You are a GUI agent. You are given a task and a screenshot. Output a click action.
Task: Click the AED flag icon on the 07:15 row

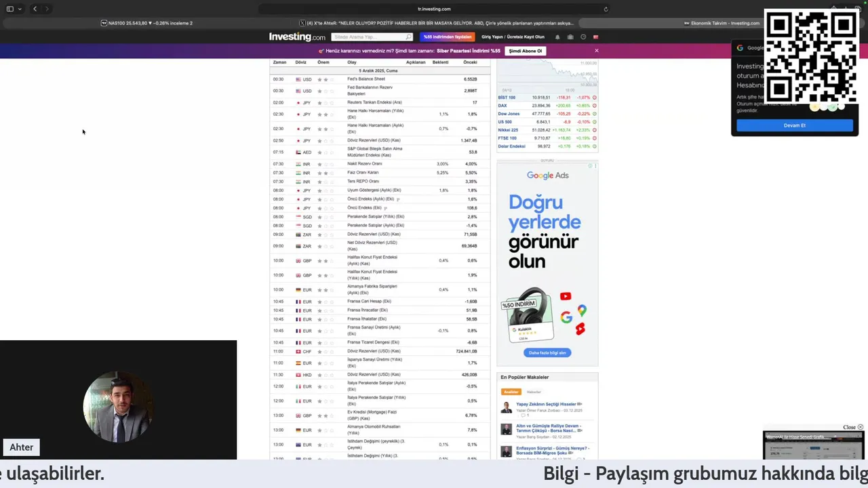point(298,152)
